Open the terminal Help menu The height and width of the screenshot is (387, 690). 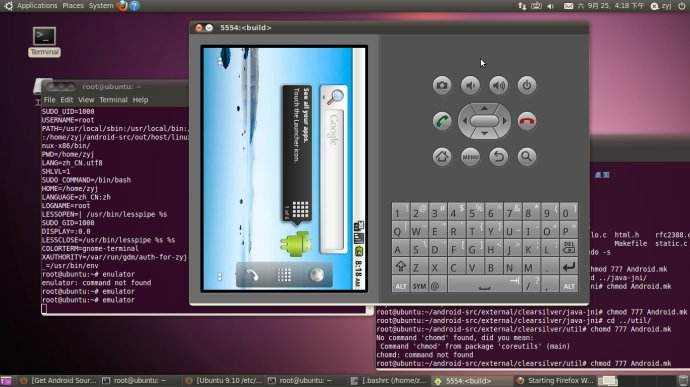pos(140,100)
